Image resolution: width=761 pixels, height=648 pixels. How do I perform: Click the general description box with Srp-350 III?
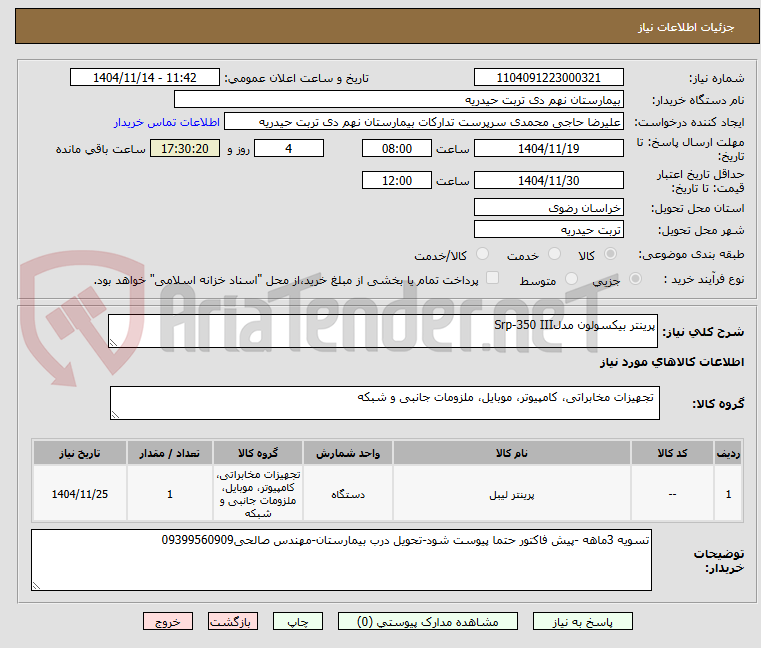(x=382, y=331)
